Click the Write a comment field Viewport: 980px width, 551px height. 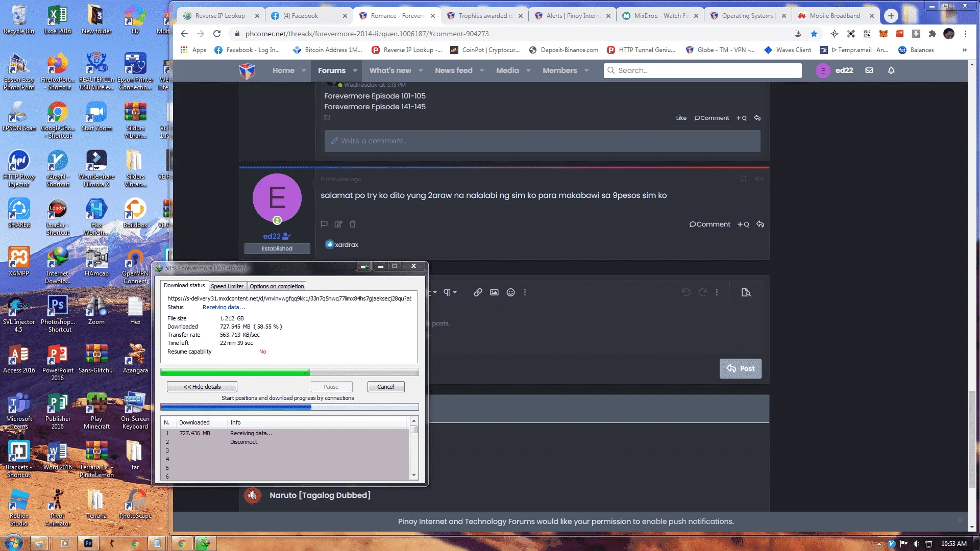(x=543, y=141)
